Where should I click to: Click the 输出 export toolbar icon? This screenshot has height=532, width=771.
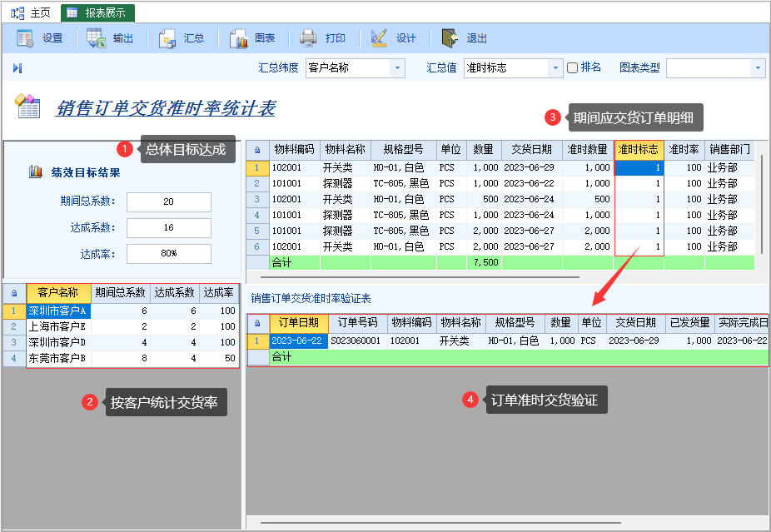(x=97, y=38)
